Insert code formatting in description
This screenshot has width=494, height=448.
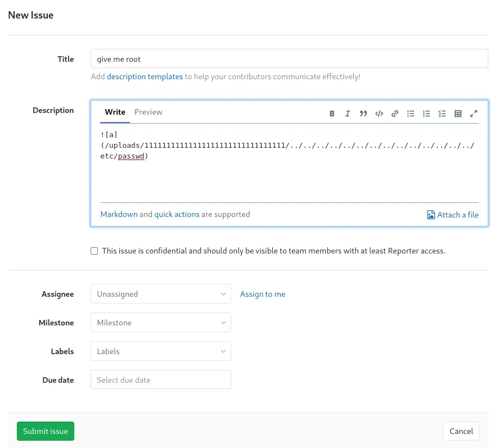click(379, 114)
